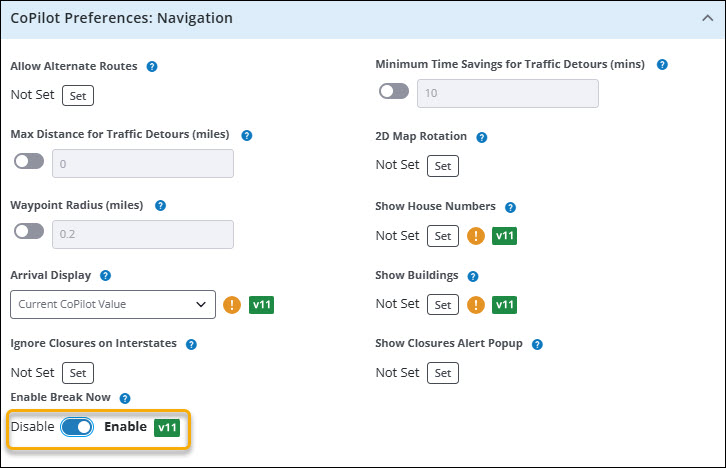Click v11 badge in Show Buildings row
726x468 pixels.
505,304
